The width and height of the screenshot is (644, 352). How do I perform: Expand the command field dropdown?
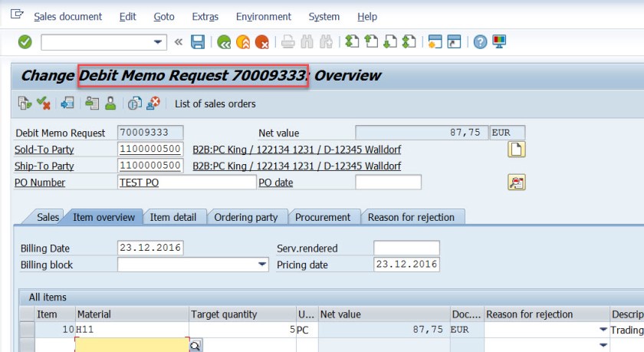[x=159, y=41]
